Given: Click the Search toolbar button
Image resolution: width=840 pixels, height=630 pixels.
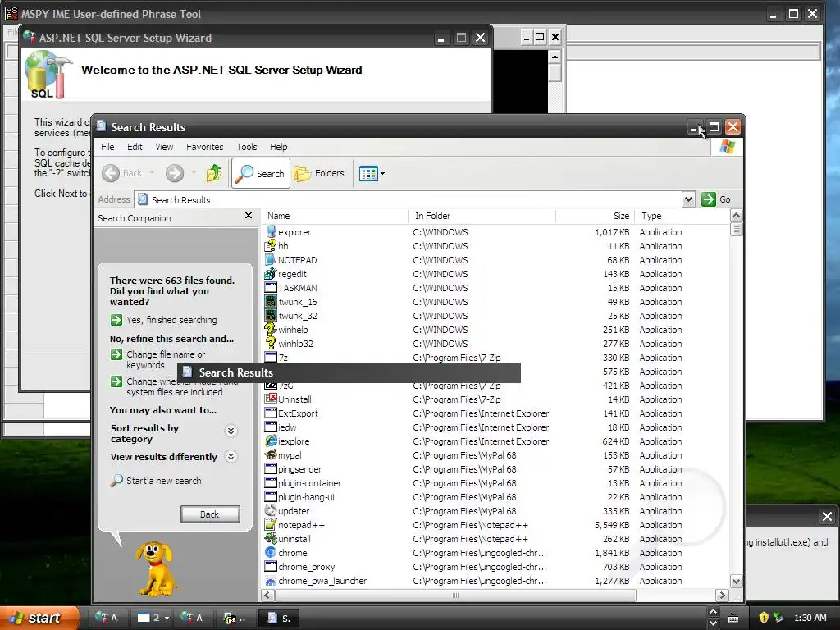Looking at the screenshot, I should pos(261,173).
